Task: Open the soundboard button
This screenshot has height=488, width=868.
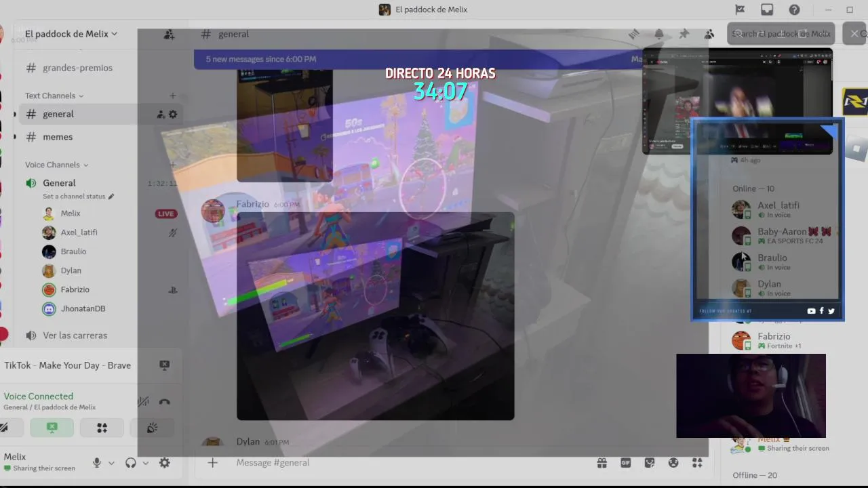Action: click(x=152, y=428)
